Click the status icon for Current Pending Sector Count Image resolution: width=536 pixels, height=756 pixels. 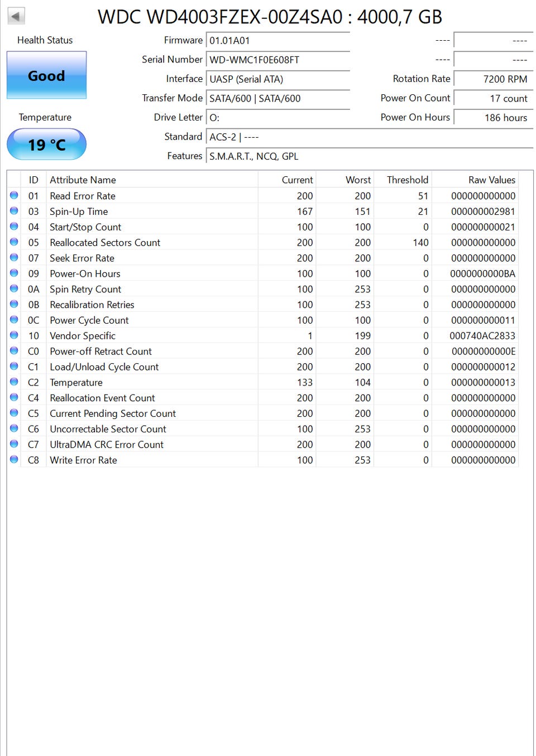(x=14, y=413)
